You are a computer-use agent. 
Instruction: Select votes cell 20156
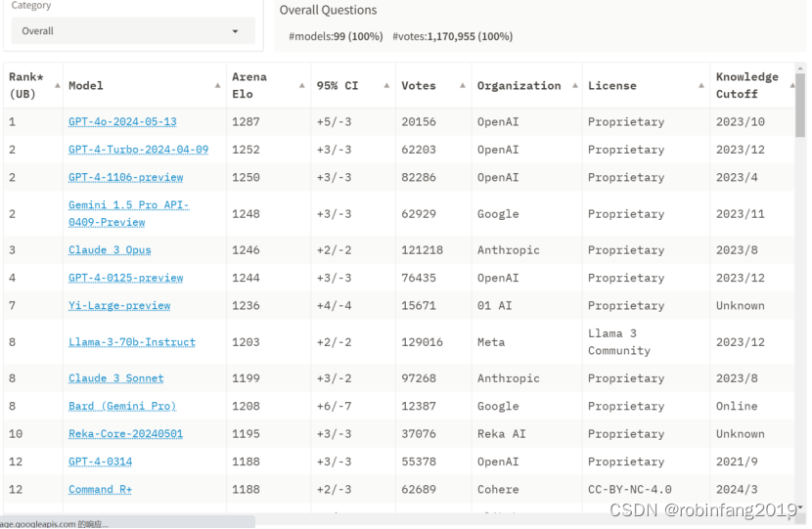tap(419, 121)
